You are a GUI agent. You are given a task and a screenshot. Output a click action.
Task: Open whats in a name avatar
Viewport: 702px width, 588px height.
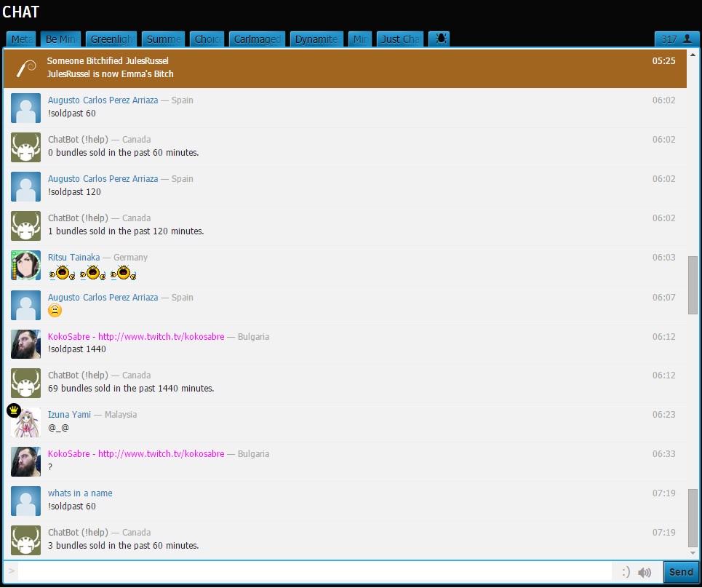(25, 501)
